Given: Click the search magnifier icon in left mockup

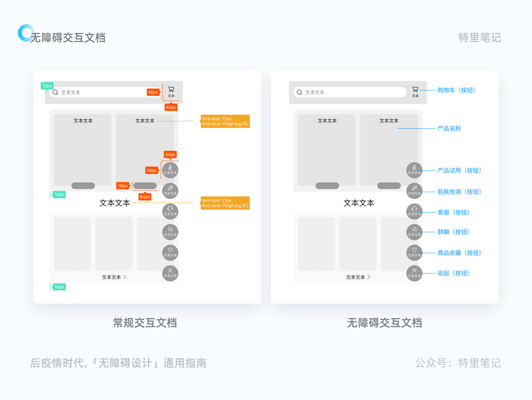Looking at the screenshot, I should pos(55,92).
